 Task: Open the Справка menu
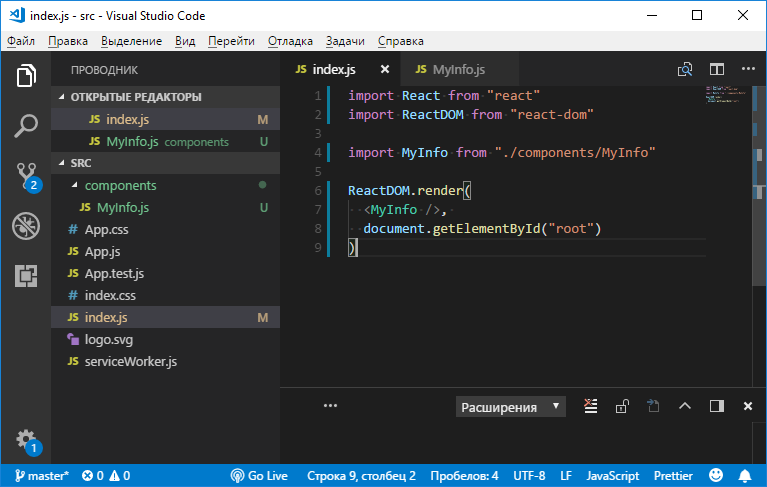click(x=401, y=41)
